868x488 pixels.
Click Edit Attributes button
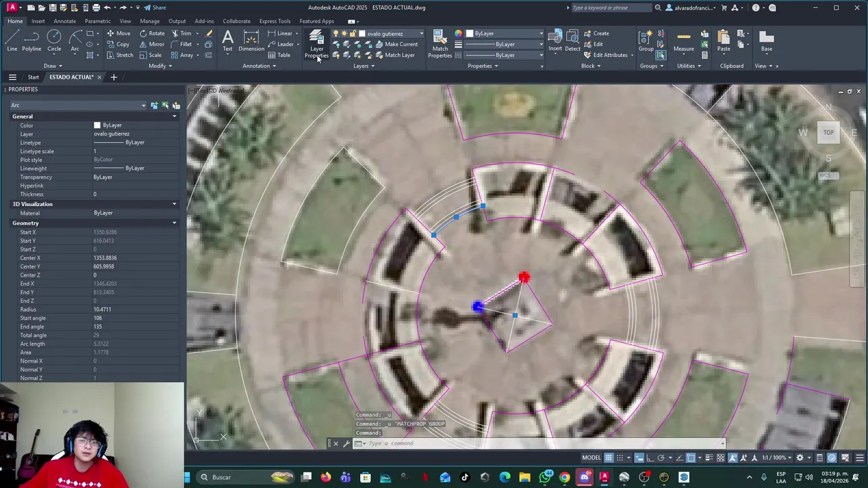point(606,55)
